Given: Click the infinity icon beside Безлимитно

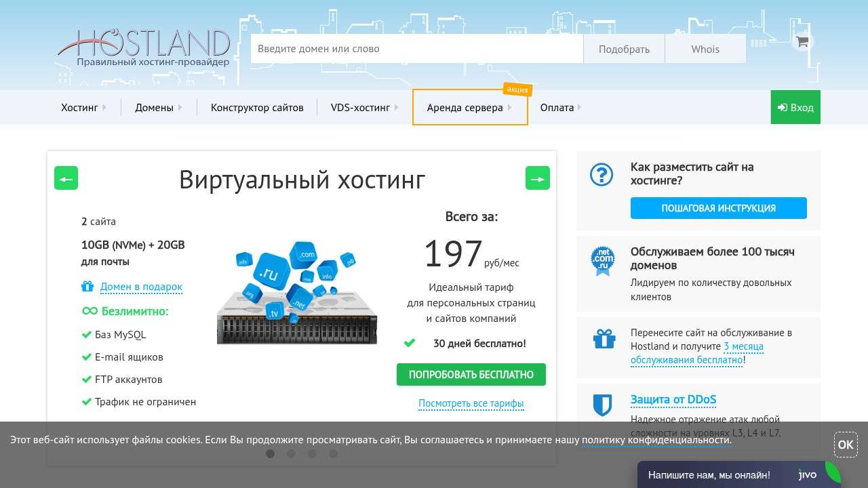Looking at the screenshot, I should 90,311.
